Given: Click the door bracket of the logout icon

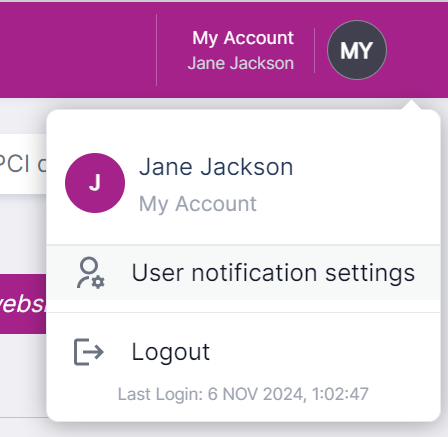Looking at the screenshot, I should (x=81, y=352).
